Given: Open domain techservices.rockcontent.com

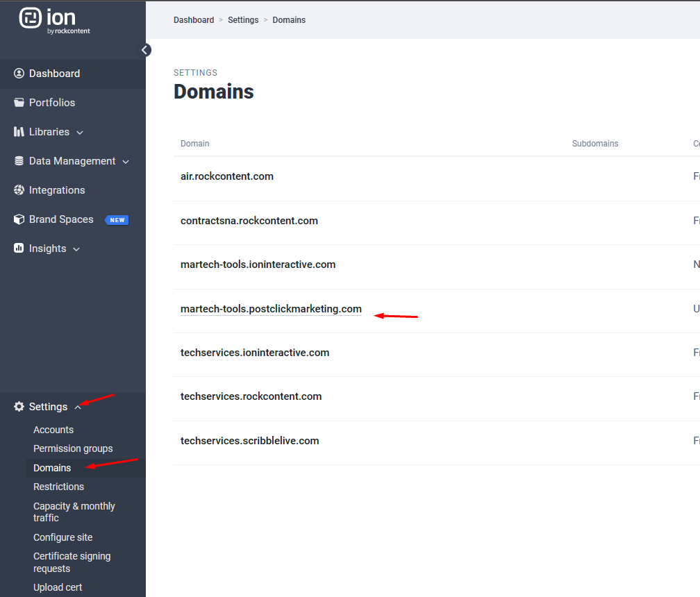Looking at the screenshot, I should [x=251, y=396].
